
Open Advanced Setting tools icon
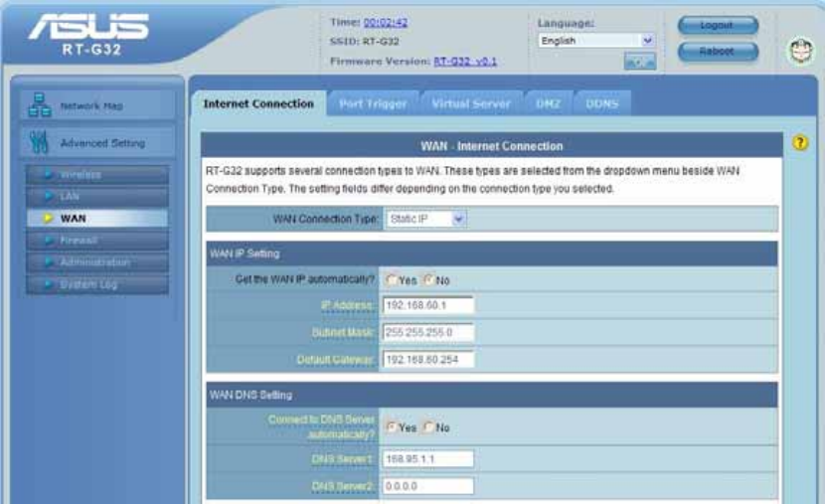click(x=40, y=142)
